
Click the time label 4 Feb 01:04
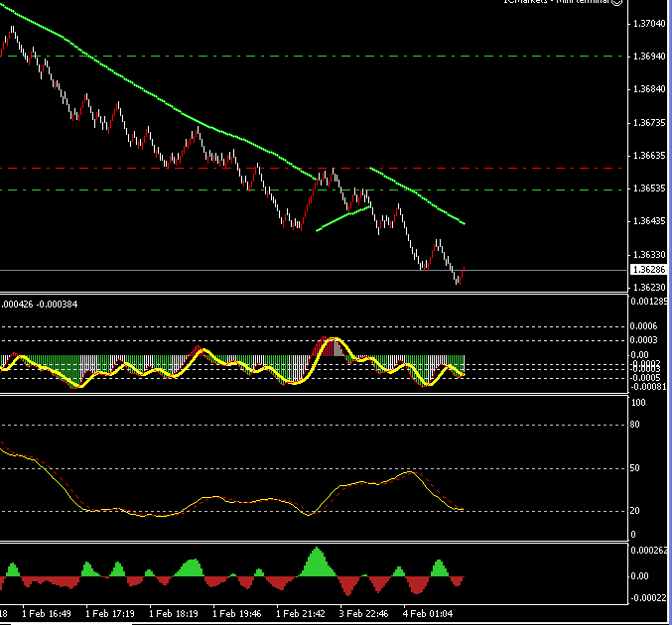428,614
